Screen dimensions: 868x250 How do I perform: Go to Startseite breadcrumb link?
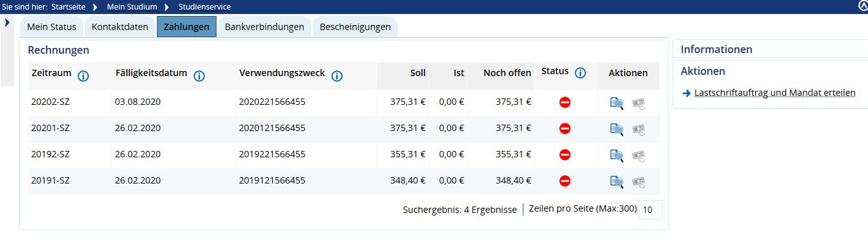(x=86, y=6)
